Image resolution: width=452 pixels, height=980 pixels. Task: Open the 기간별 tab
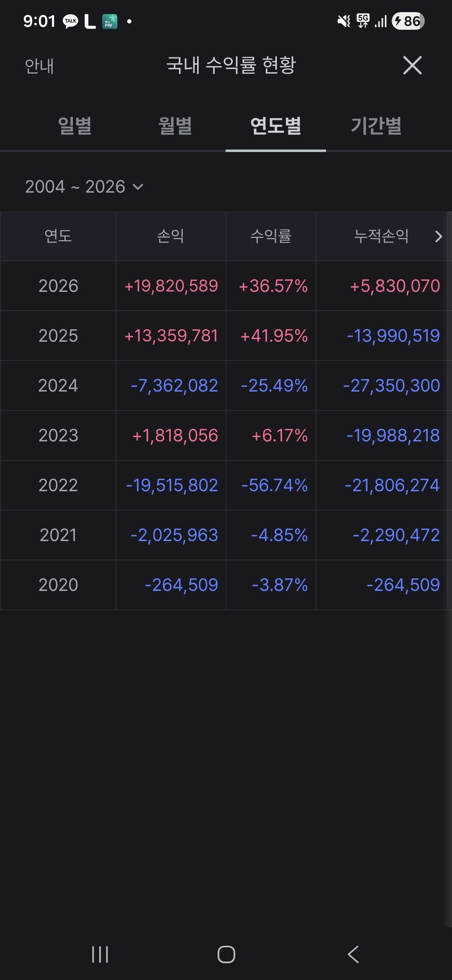(x=376, y=126)
